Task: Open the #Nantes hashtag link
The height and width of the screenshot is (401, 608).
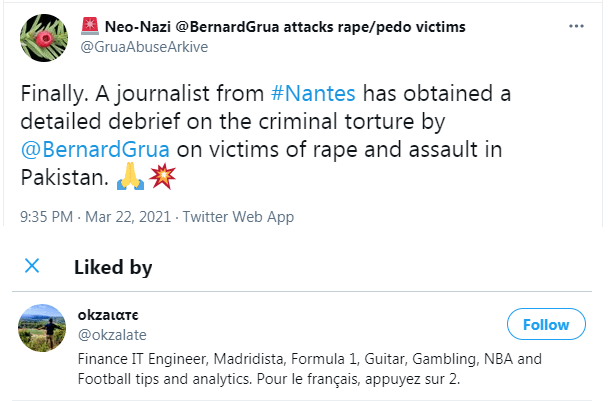Action: point(315,95)
